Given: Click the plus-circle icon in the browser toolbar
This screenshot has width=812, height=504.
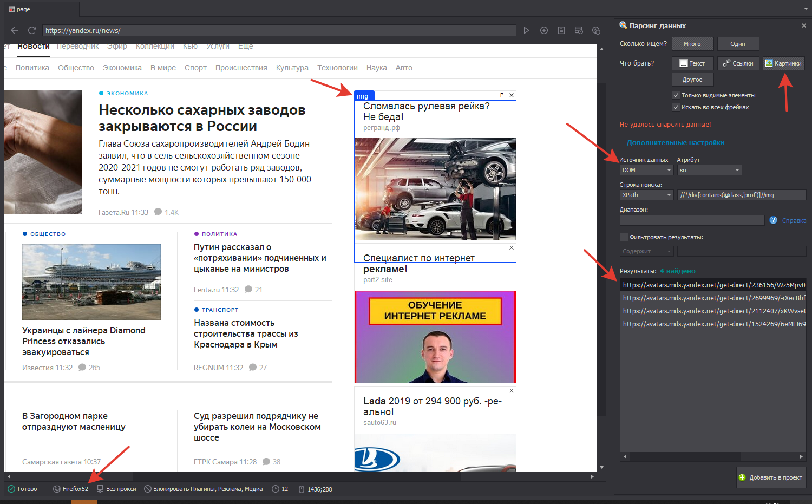Looking at the screenshot, I should [x=544, y=30].
